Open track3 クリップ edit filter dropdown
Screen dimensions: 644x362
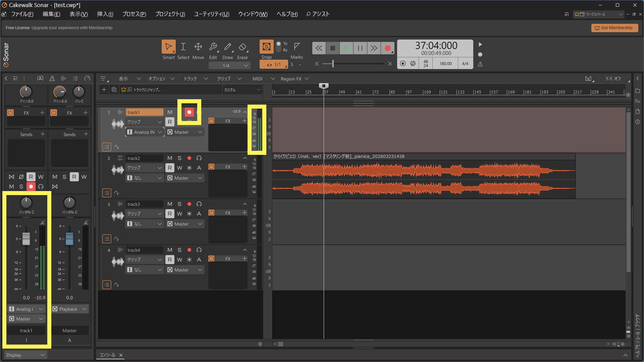pos(145,214)
